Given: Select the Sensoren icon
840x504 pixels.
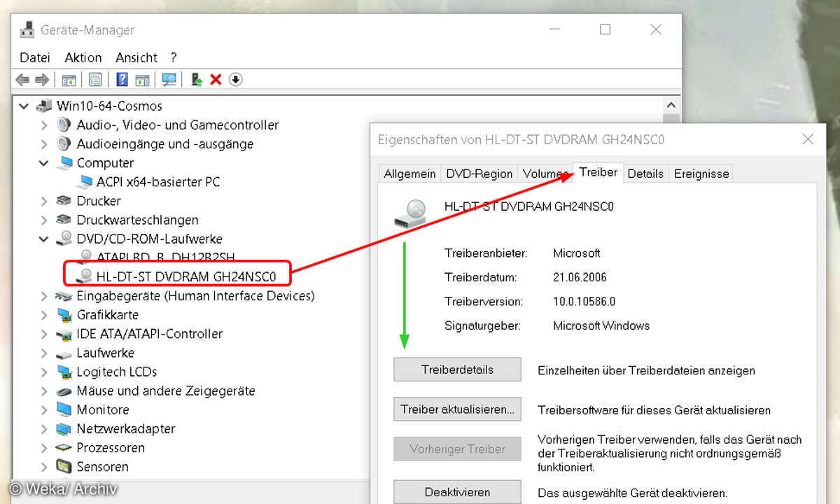Looking at the screenshot, I should click(x=64, y=466).
